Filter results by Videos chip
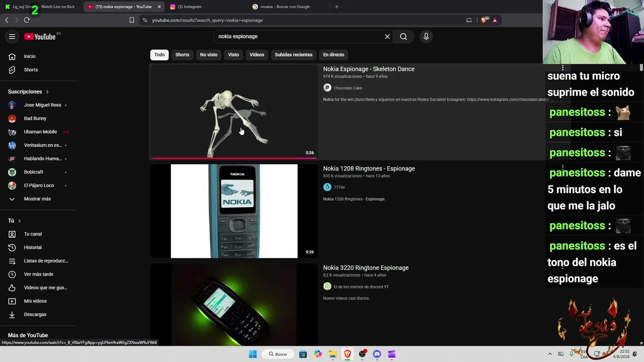This screenshot has width=644, height=362. 257,55
